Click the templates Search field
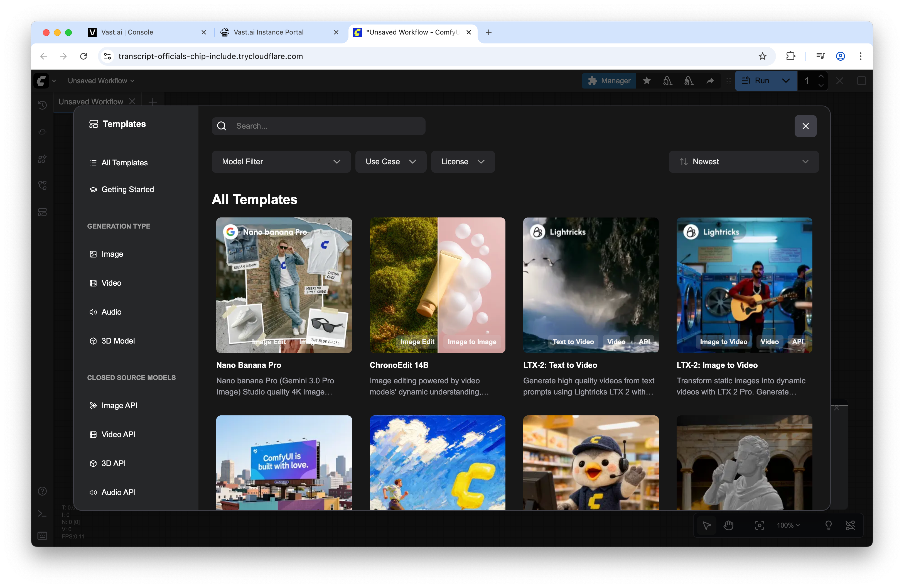 click(318, 126)
